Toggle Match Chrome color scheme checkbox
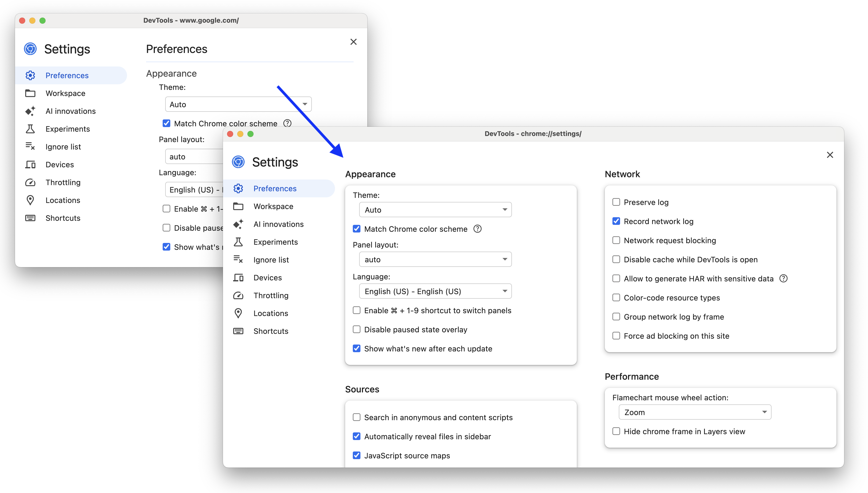 pyautogui.click(x=356, y=229)
